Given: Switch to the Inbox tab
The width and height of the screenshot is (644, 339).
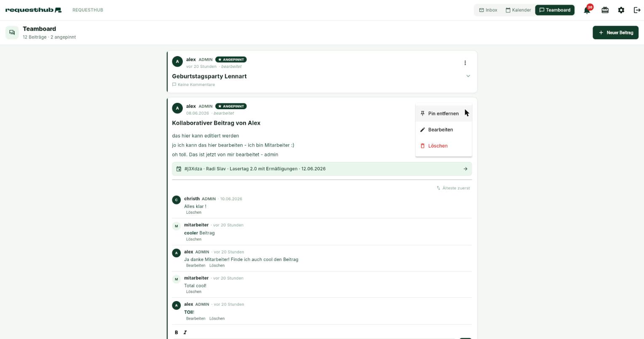Looking at the screenshot, I should click(x=488, y=10).
